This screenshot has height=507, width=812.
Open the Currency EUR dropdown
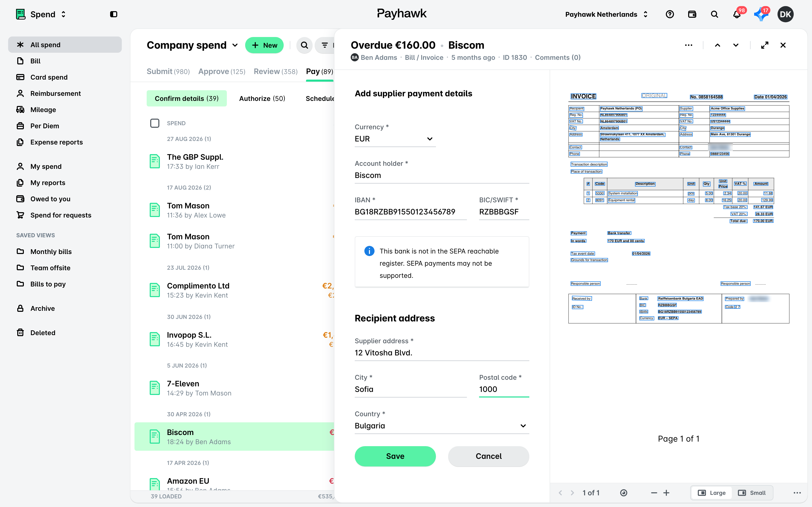click(395, 139)
